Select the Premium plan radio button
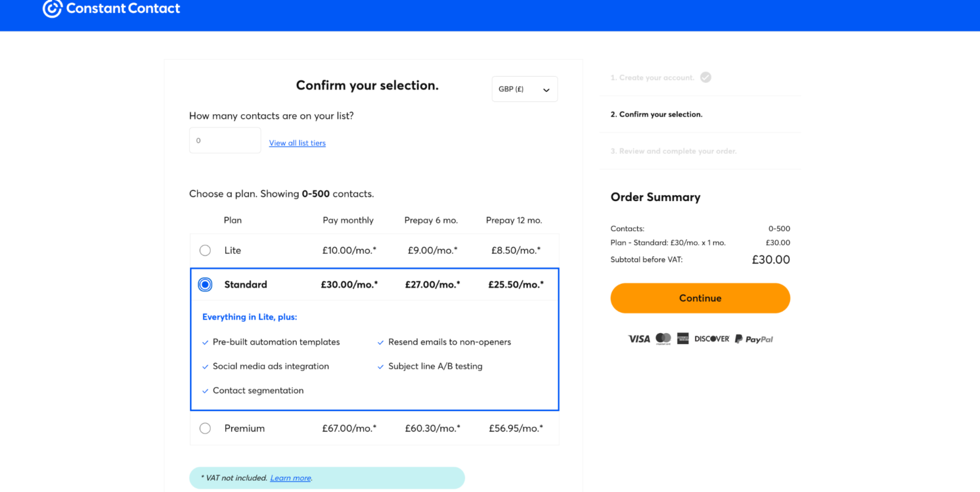Screen dimensions: 980x492 (x=205, y=428)
